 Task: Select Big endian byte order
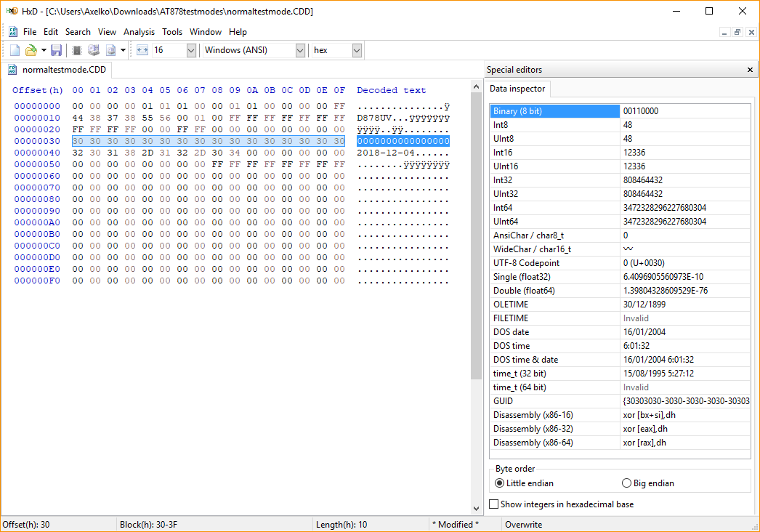coord(647,483)
